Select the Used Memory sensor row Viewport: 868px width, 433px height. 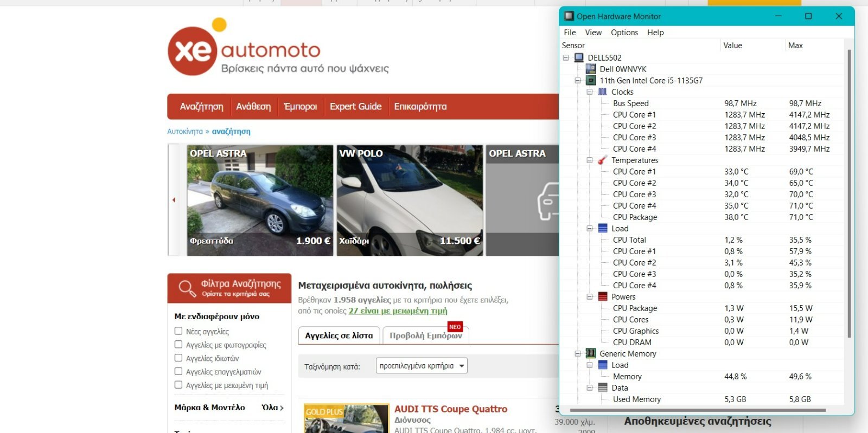(x=703, y=399)
